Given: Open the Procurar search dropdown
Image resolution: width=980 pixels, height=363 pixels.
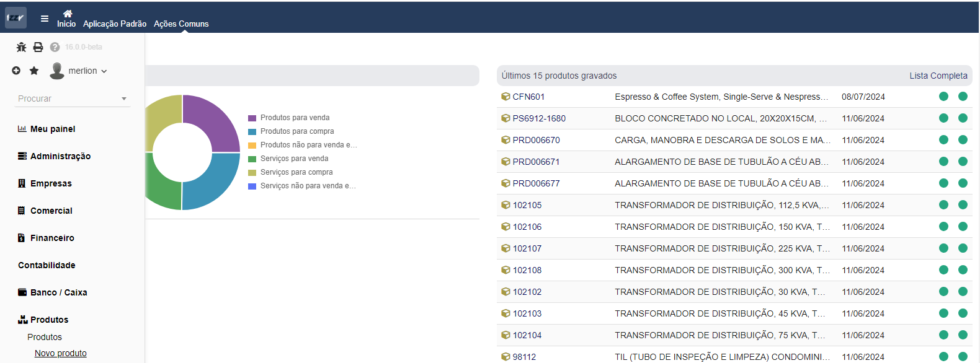Looking at the screenshot, I should tap(72, 98).
